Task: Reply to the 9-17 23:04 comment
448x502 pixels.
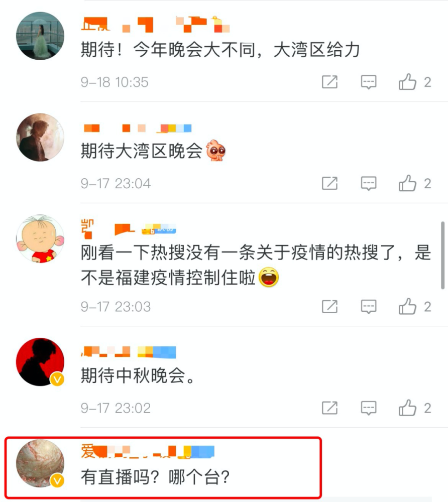Action: [x=369, y=183]
